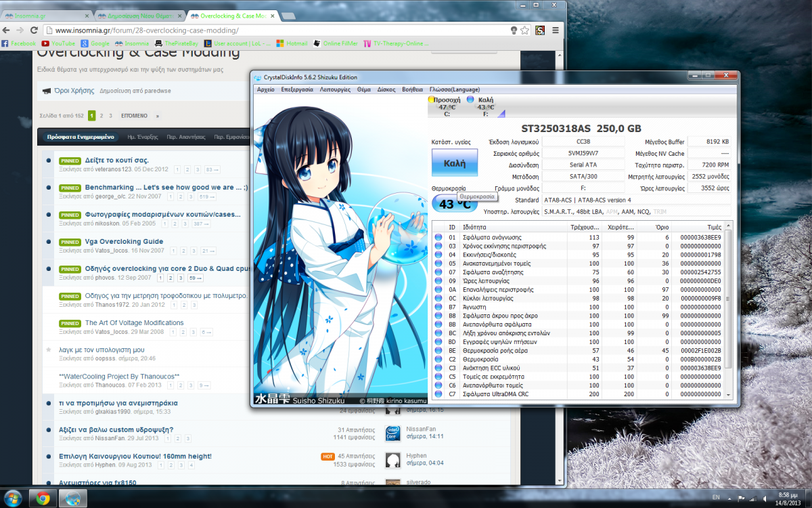Screen dimensions: 812x508
Task: Open NissanFan's avatar in the last-poster column
Action: click(392, 433)
